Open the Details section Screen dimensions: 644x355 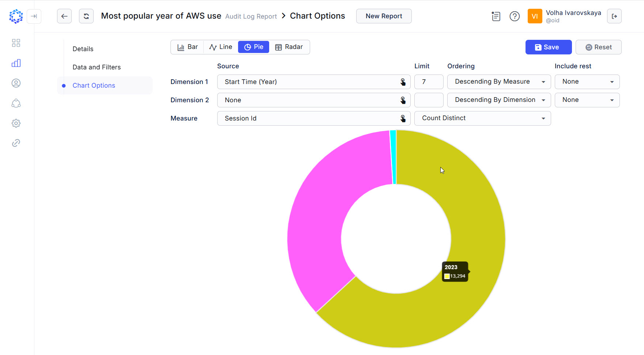click(x=83, y=49)
